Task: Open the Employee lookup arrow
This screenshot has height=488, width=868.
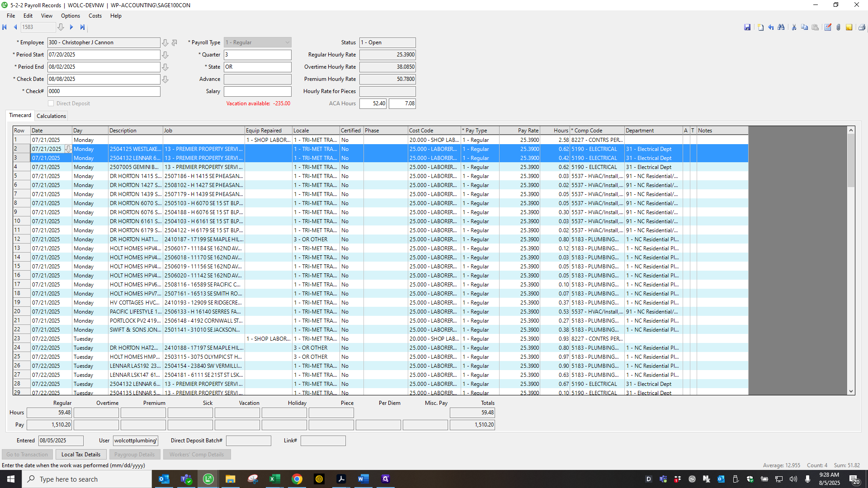Action: (x=165, y=42)
